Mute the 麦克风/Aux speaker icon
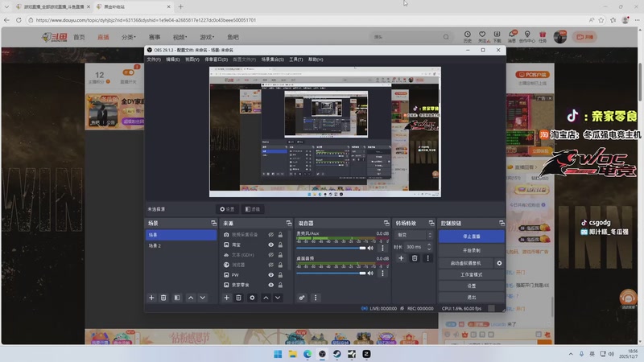The image size is (644, 362). pos(370,248)
